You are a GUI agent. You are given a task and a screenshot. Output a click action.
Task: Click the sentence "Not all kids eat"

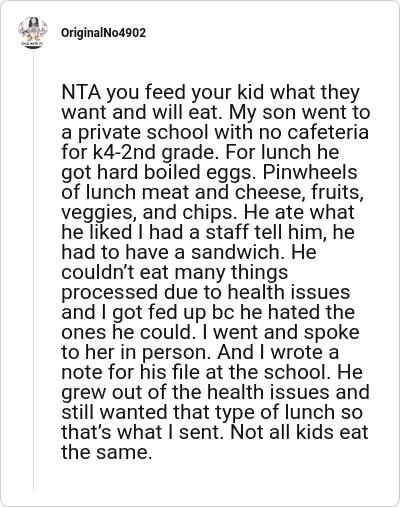[x=299, y=432]
